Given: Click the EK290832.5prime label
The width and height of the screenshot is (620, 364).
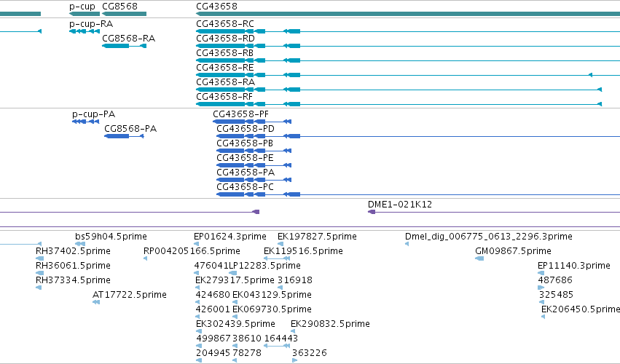Looking at the screenshot, I should (331, 325).
